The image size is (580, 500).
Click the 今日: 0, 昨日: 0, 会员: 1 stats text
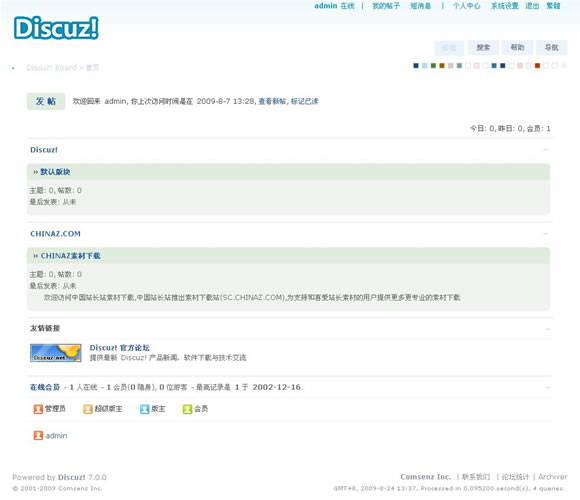510,129
